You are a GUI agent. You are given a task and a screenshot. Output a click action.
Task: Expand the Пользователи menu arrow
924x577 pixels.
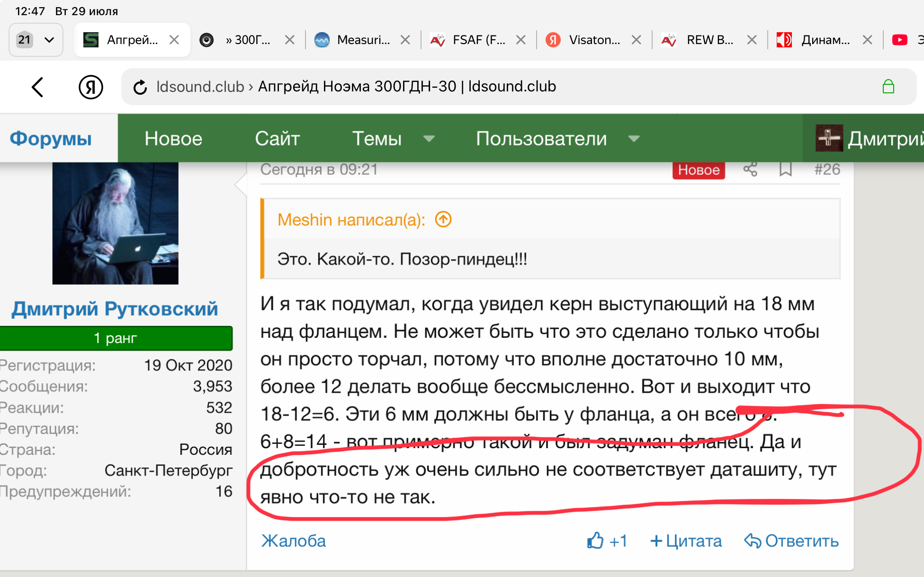tap(634, 139)
